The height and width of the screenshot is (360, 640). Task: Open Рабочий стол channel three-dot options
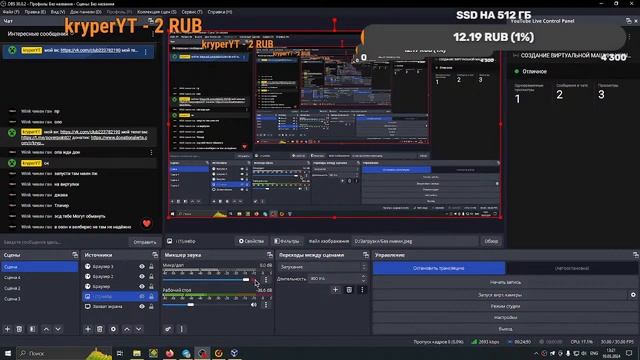coord(266,304)
